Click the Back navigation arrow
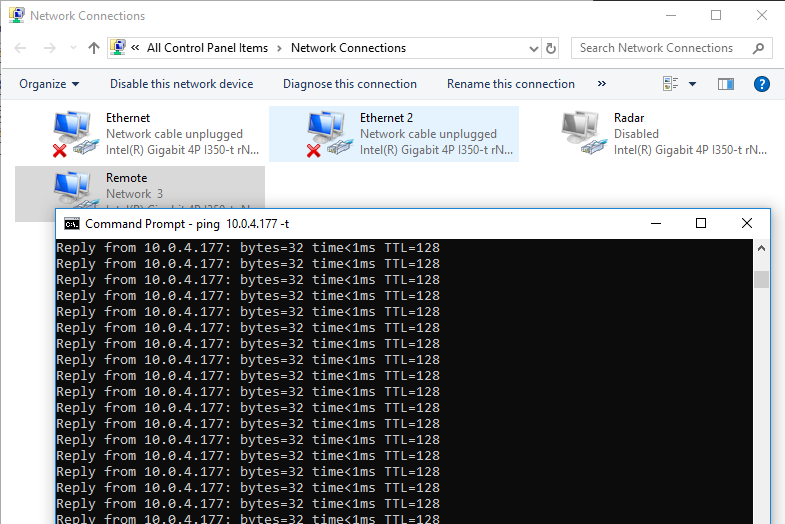The width and height of the screenshot is (785, 524). 20,48
